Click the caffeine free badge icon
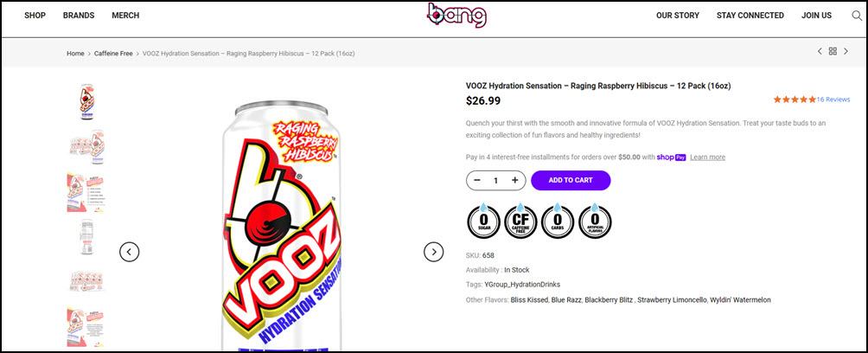This screenshot has width=868, height=353. click(x=520, y=221)
